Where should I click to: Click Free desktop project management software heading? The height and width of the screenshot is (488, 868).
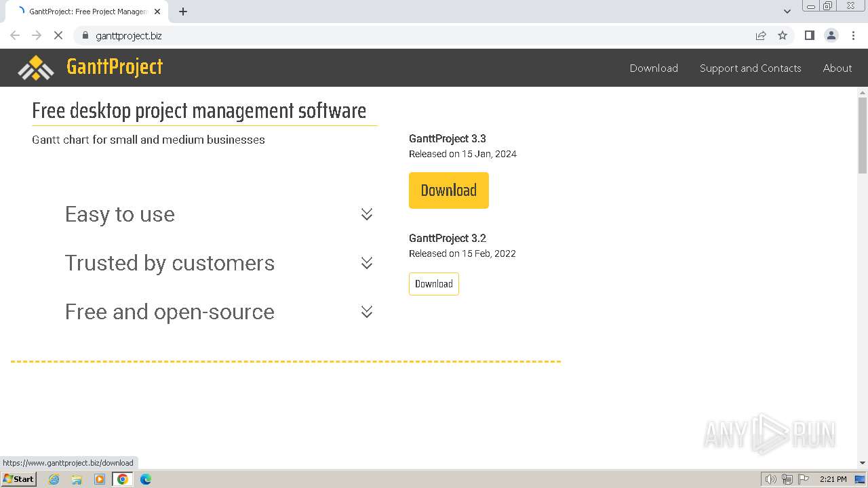point(199,110)
